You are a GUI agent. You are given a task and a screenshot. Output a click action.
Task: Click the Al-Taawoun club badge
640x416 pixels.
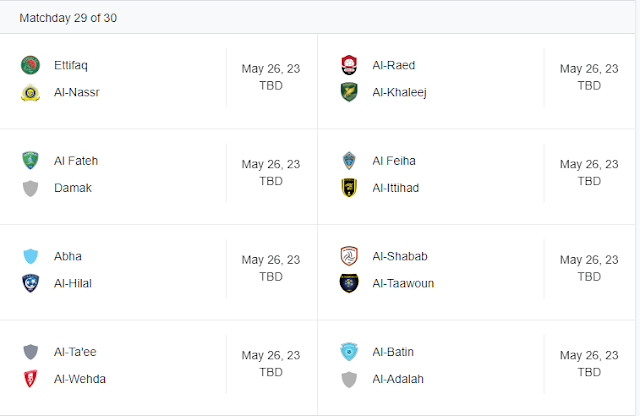(x=349, y=283)
